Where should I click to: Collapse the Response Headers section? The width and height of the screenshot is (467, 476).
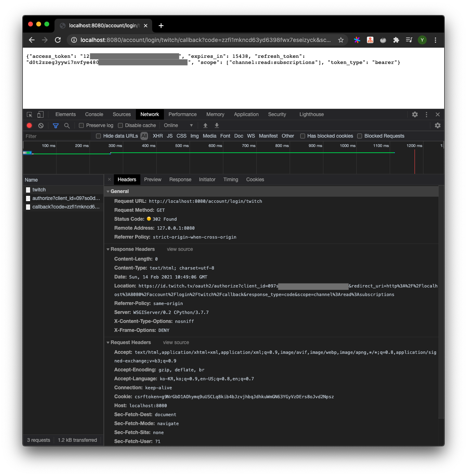(108, 249)
